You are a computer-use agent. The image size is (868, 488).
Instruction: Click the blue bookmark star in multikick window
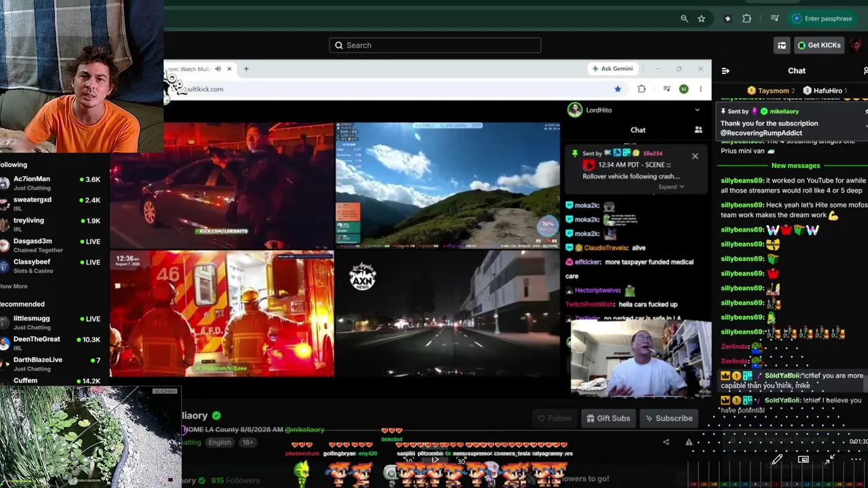618,89
